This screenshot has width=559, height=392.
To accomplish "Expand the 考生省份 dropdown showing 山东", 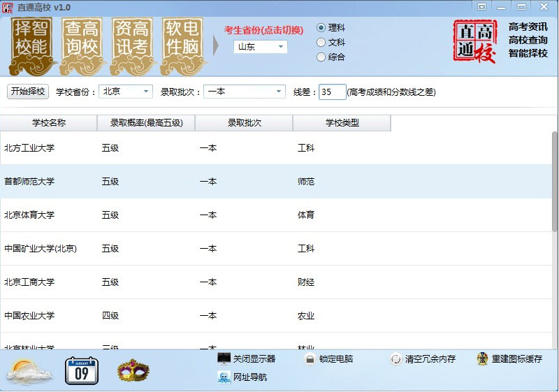I will click(261, 47).
